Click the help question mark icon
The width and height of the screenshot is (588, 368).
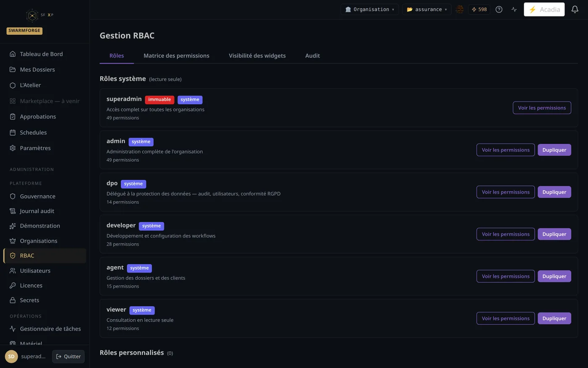coord(499,9)
